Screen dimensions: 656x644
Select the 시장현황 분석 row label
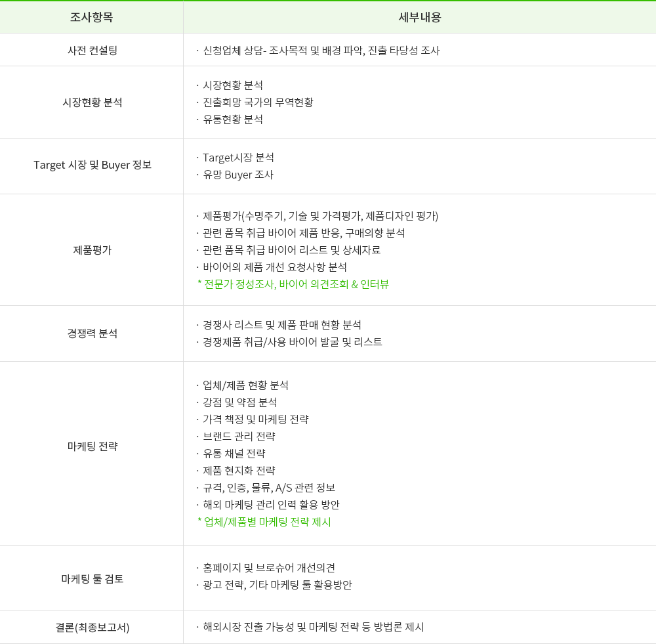tap(92, 102)
